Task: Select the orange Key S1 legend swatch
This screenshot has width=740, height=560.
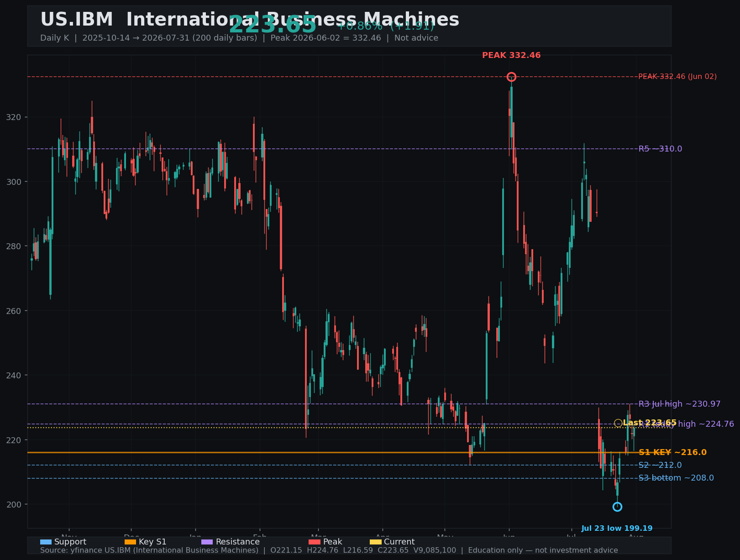Action: point(130,542)
